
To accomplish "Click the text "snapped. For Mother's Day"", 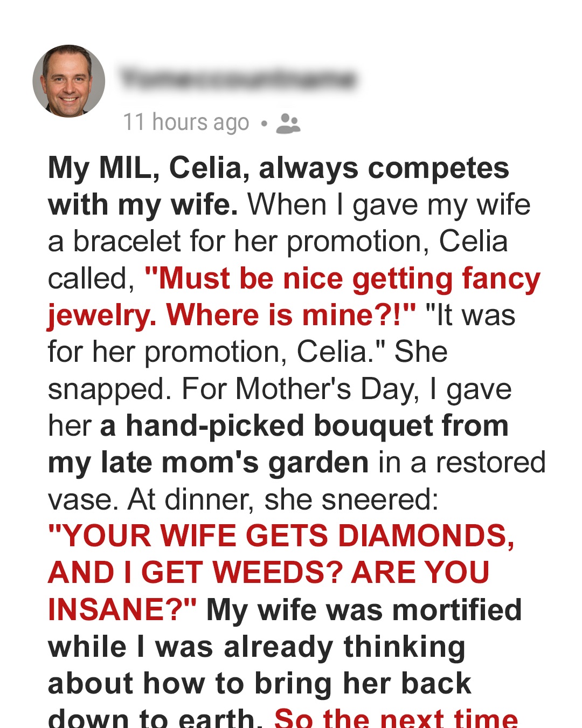I will pos(233,389).
